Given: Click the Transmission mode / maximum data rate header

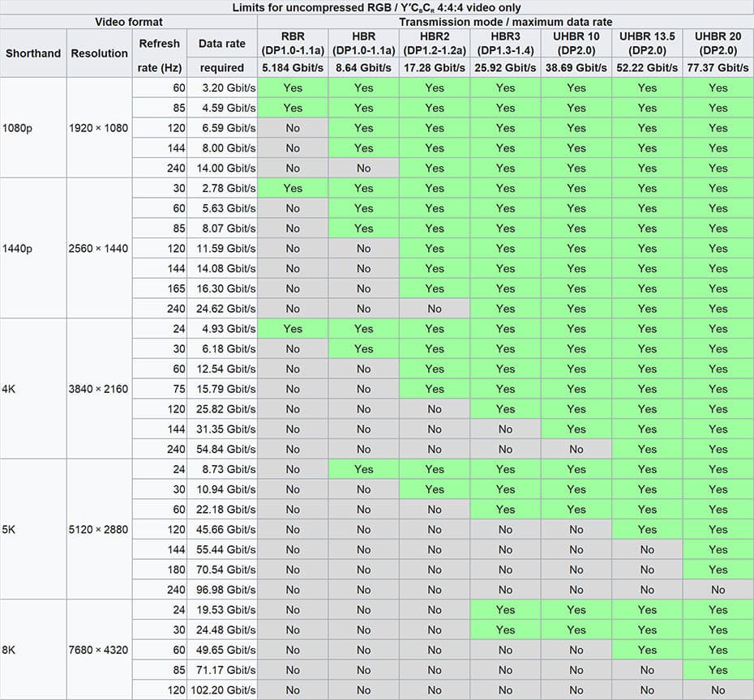Looking at the screenshot, I should pyautogui.click(x=505, y=22).
